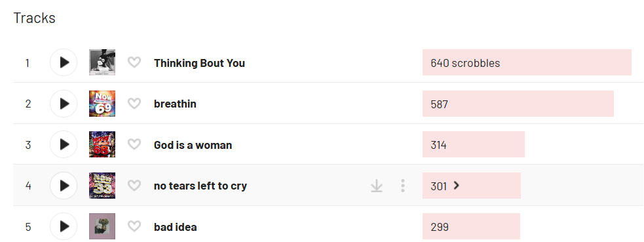The height and width of the screenshot is (242, 644).
Task: Toggle the heart icon for bad idea
Action: click(x=134, y=226)
